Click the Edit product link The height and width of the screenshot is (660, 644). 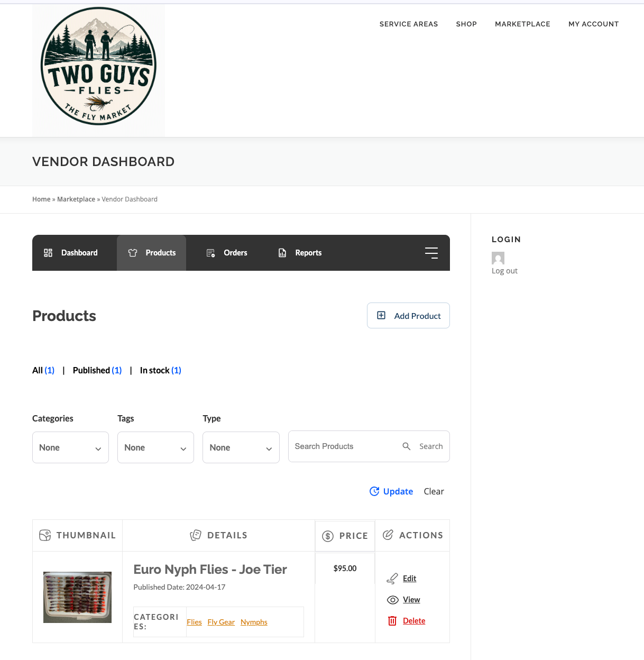point(409,579)
